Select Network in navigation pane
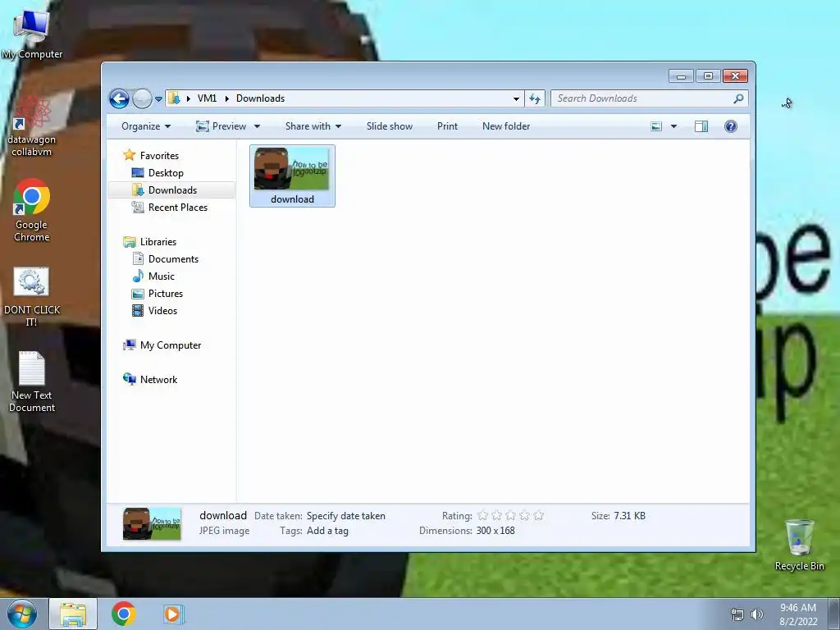The image size is (840, 630). click(x=158, y=380)
